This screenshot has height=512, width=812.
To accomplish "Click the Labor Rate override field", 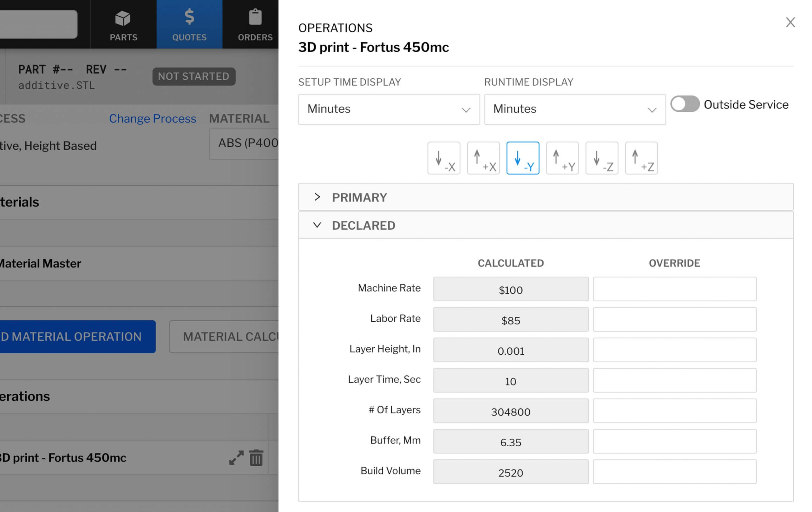I will click(674, 319).
